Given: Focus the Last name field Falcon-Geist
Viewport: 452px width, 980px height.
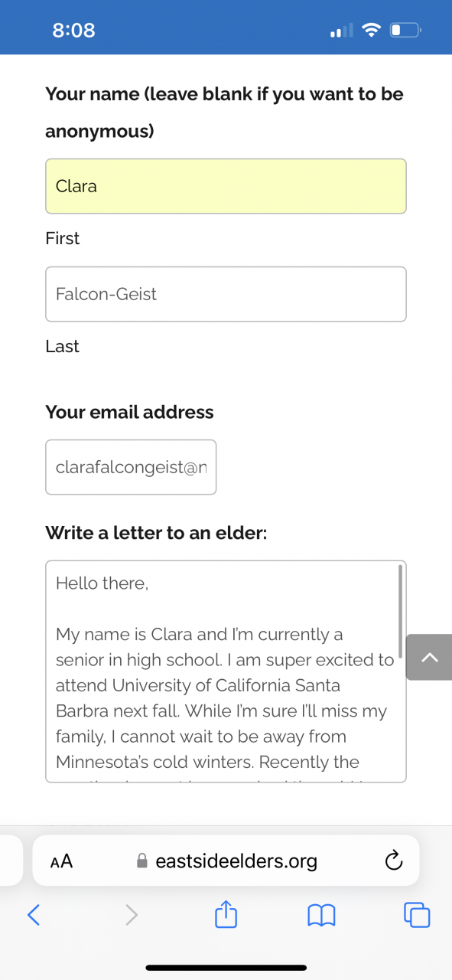Looking at the screenshot, I should click(x=226, y=294).
